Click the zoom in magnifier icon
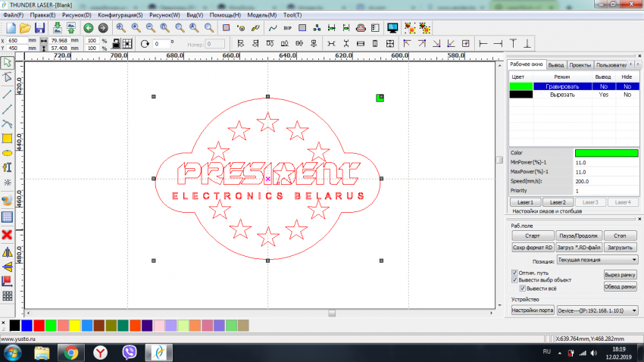The width and height of the screenshot is (644, 362). click(136, 28)
